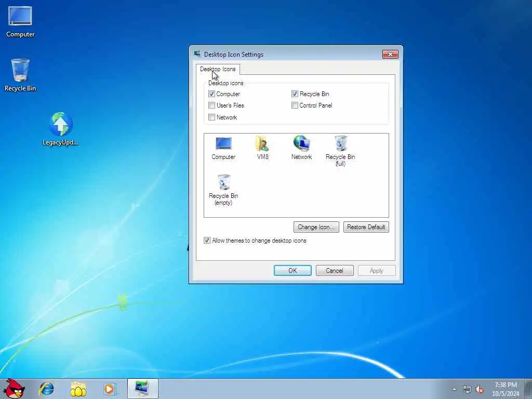Show hidden tray icons arrow

(454, 389)
